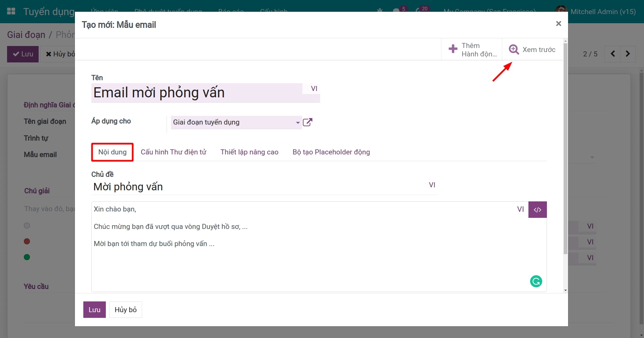Screen dimensions: 644x338
Task: Click the Lưu button at the bottom
Action: (94, 309)
